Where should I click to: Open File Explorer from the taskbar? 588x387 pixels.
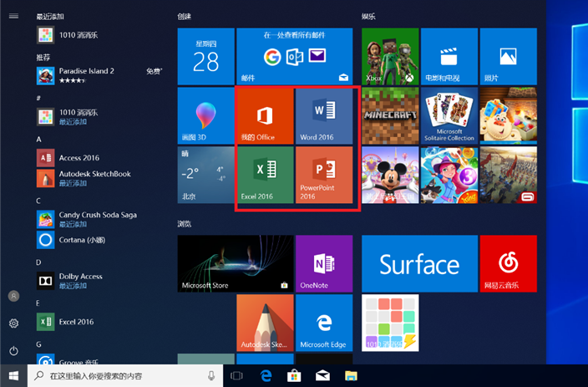point(351,376)
